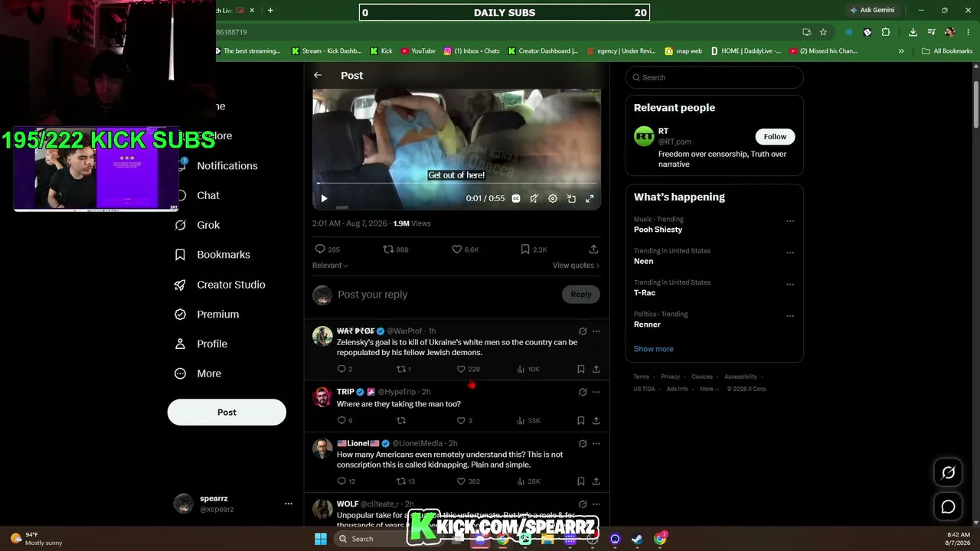Open Chrome downloads
Screen dimensions: 980x551
(x=913, y=32)
